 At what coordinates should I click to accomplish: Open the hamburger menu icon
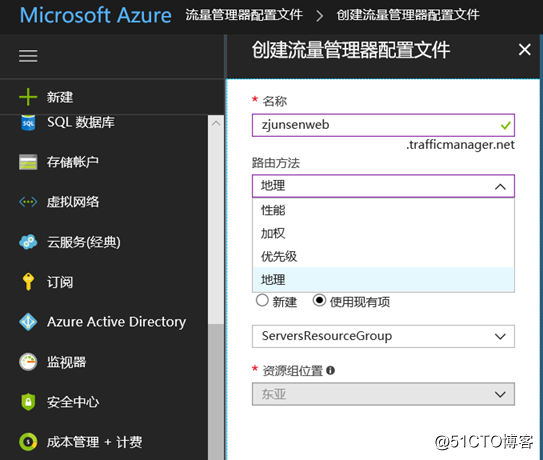tap(28, 56)
